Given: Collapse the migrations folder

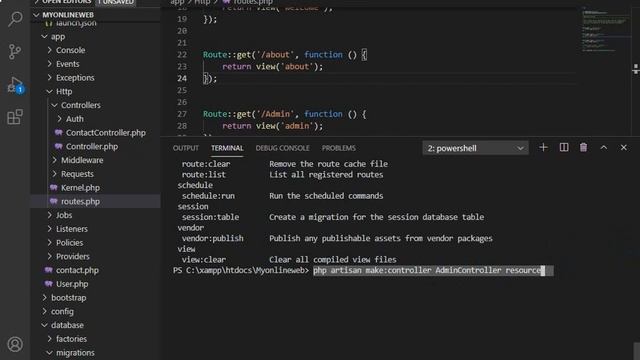Looking at the screenshot, I should [x=75, y=353].
